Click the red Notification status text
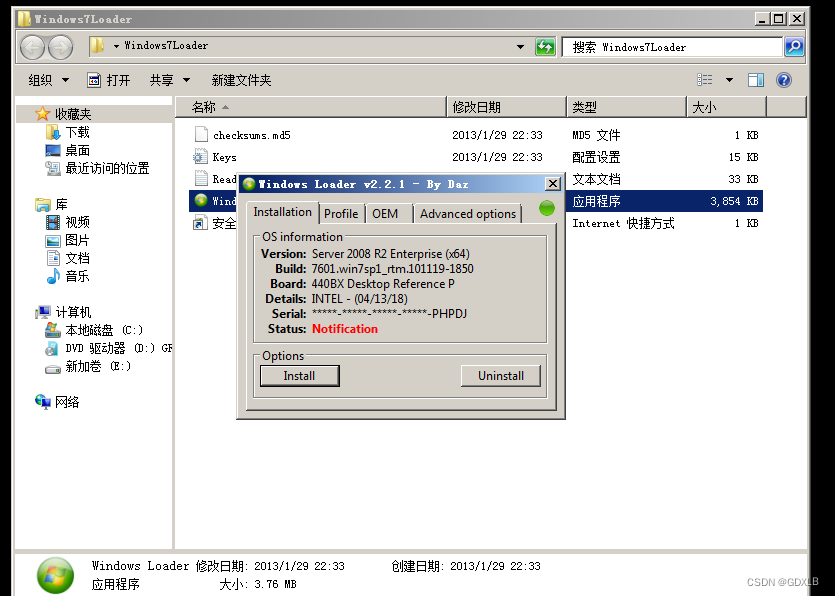This screenshot has width=835, height=596. (x=345, y=329)
